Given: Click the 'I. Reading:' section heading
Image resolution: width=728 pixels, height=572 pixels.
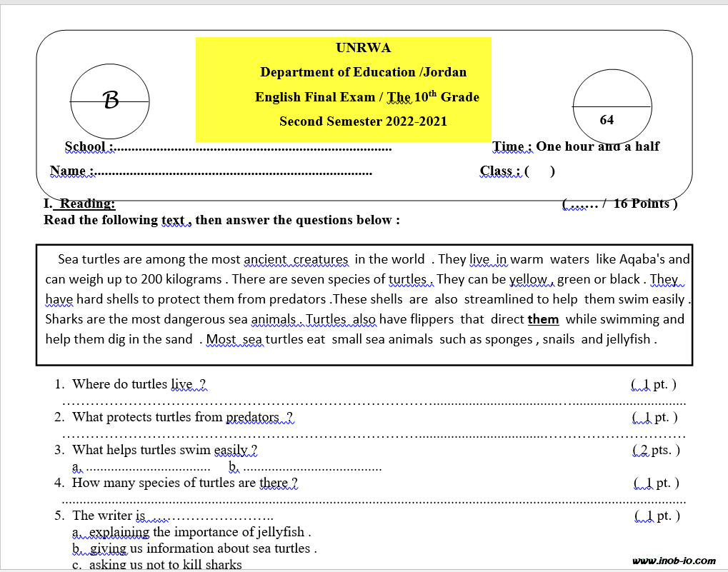Looking at the screenshot, I should click(79, 204).
